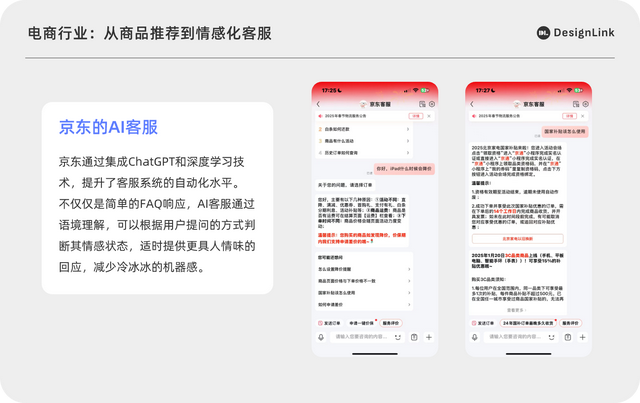Click the red 温馨提示 warning text in the 17:25 phone

(x=362, y=238)
